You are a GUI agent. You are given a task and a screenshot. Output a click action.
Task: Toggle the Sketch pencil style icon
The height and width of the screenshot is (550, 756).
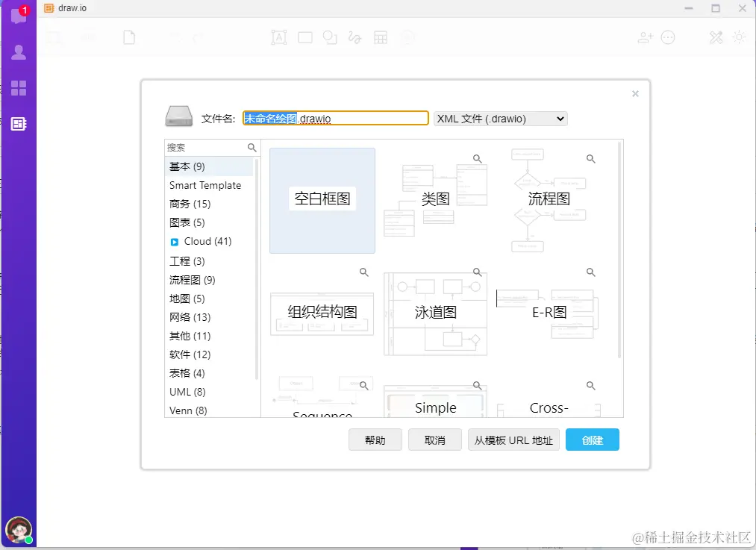(716, 37)
